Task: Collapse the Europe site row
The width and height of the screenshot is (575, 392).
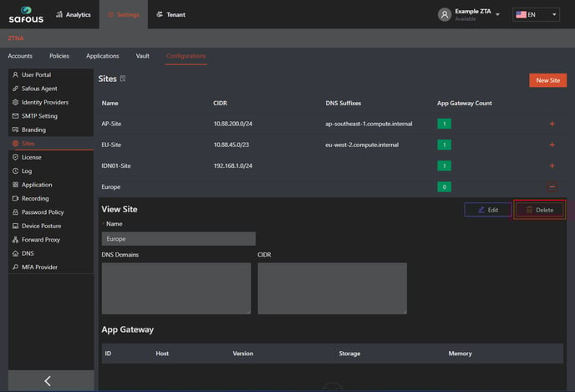Action: click(x=552, y=186)
